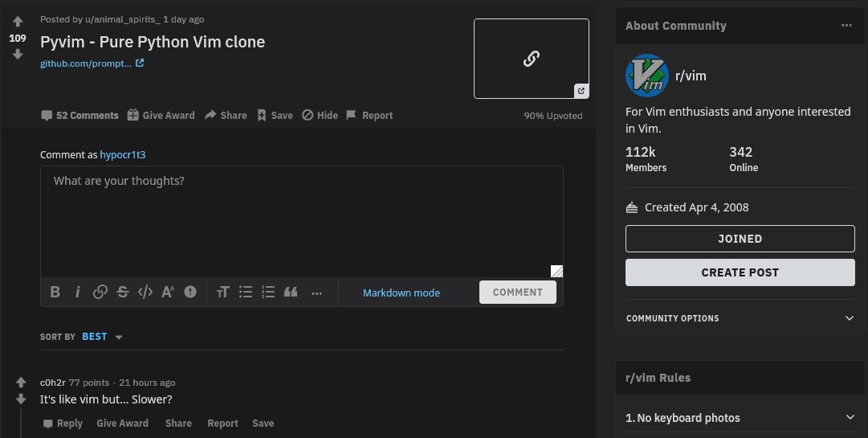This screenshot has width=868, height=438.
Task: Apply superscript formatting
Action: point(168,292)
